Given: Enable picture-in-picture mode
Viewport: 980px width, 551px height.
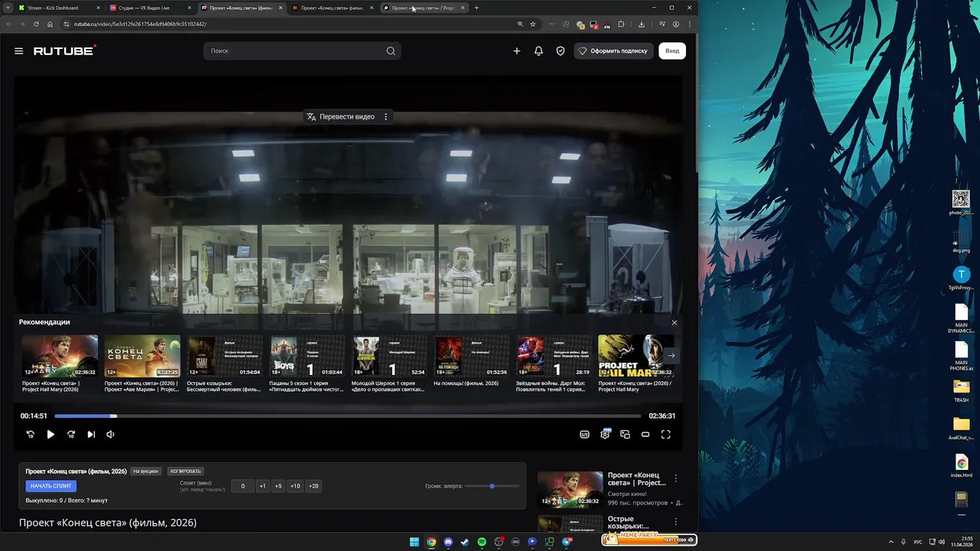Looking at the screenshot, I should (626, 435).
